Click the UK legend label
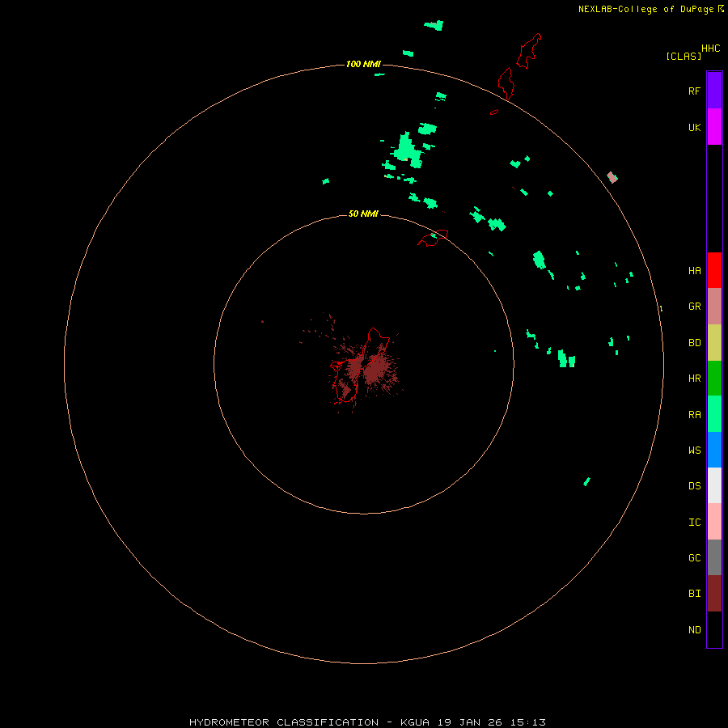The width and height of the screenshot is (728, 728). (695, 127)
